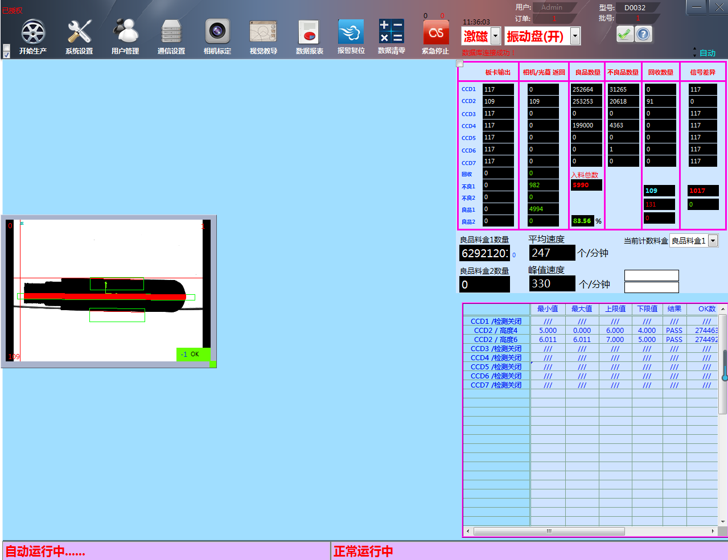Toggle the unchecked checkbox above 开始生产 left edge
Image resolution: width=728 pixels, height=560 pixels.
[x=6, y=48]
